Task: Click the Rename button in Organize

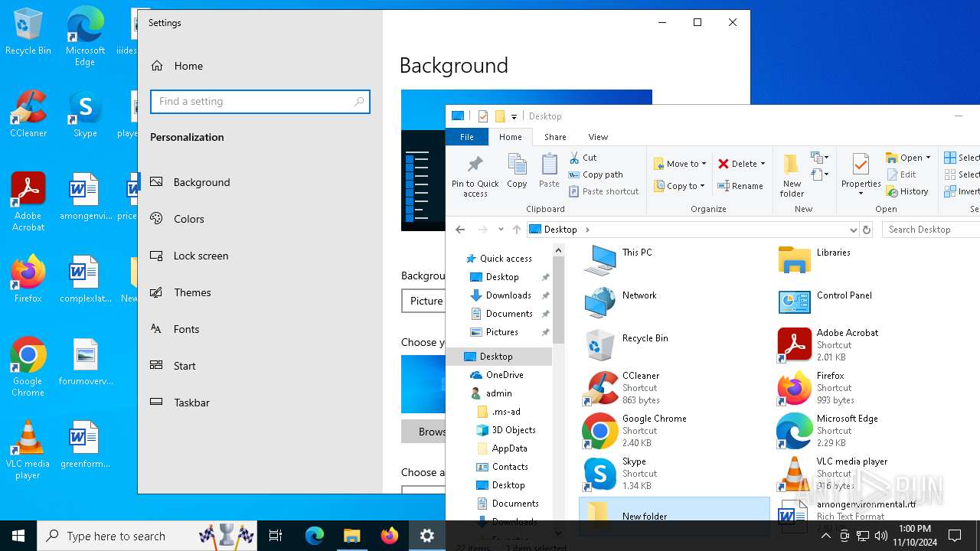Action: 740,186
